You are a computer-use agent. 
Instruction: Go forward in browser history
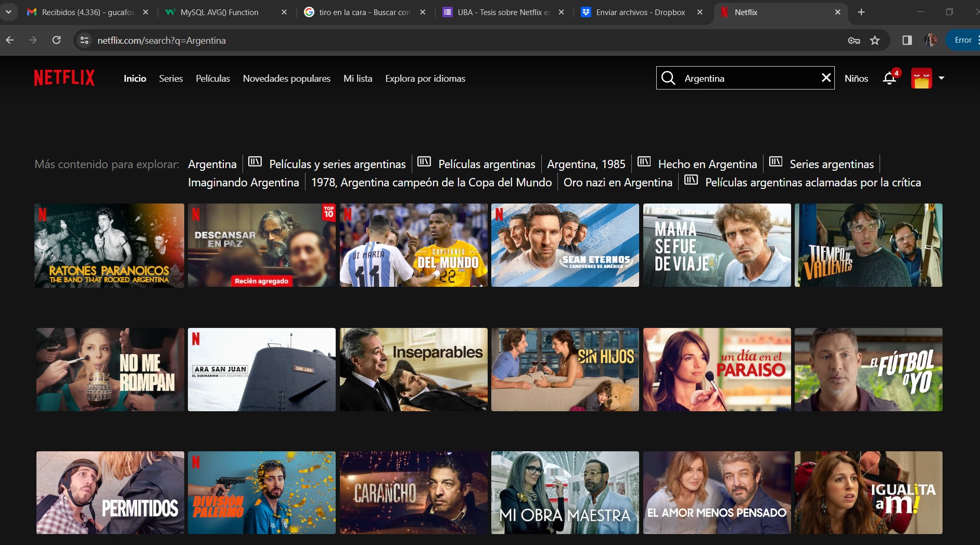33,40
